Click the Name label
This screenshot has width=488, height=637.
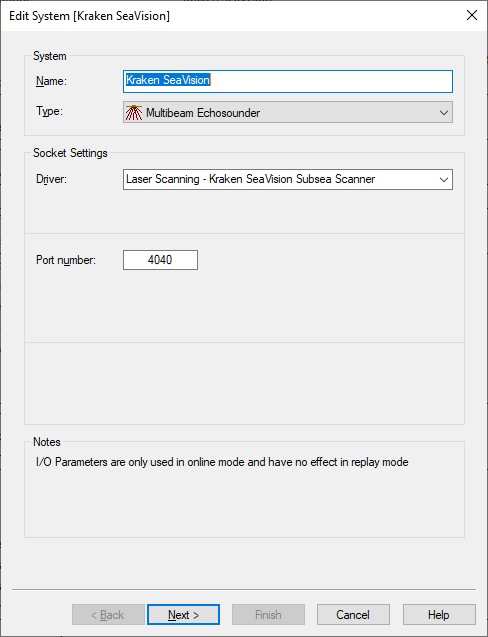tap(51, 81)
